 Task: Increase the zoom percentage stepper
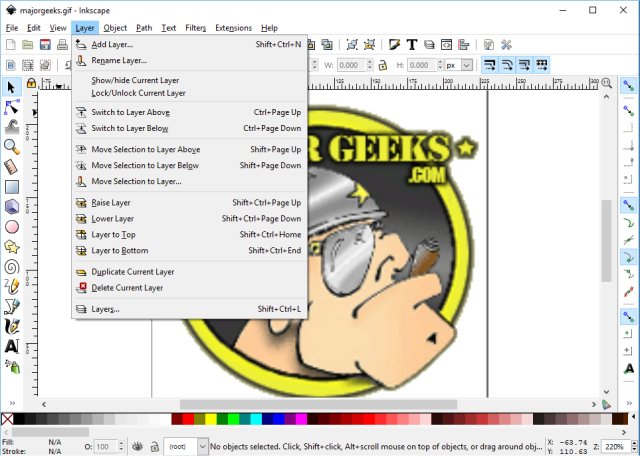click(x=634, y=444)
